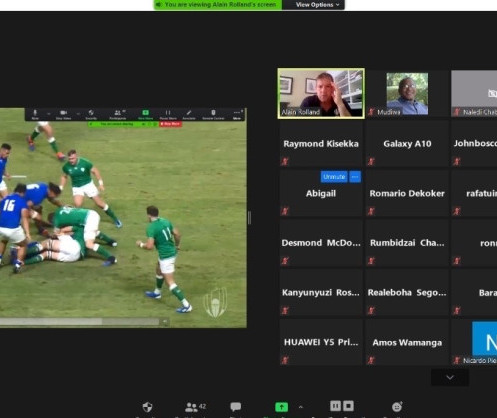Click Realeboha Sego... muted microphone icon
The width and height of the screenshot is (497, 418).
point(371,310)
